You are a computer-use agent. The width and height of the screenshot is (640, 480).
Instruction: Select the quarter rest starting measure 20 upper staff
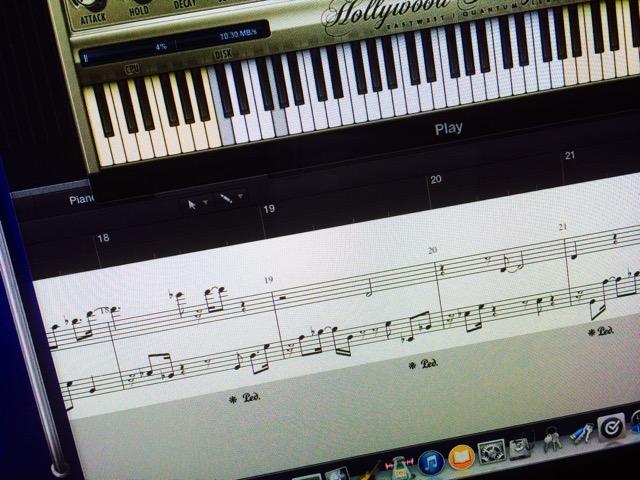[441, 269]
